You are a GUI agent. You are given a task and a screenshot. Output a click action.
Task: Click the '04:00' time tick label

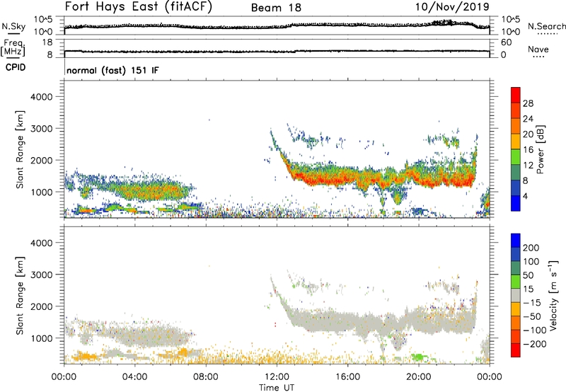135,377
